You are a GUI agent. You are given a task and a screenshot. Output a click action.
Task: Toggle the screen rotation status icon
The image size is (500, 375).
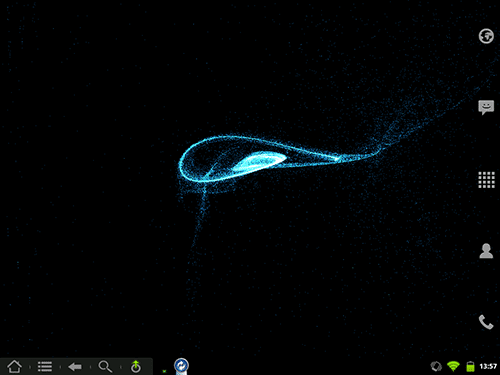point(436,366)
